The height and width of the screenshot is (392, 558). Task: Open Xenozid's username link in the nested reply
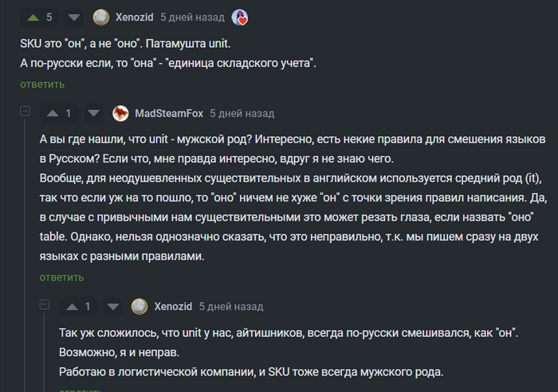(173, 306)
